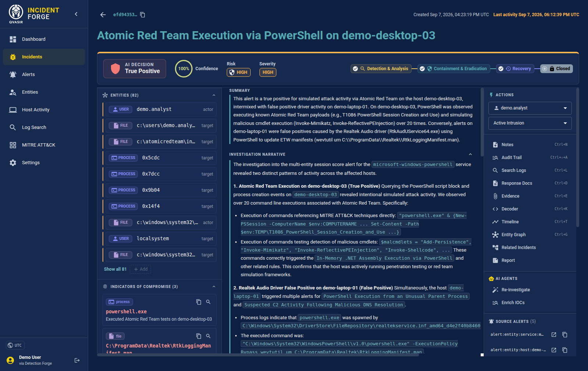Viewport: 588px width, 371px height.
Task: Click the logout icon beside Demo User
Action: click(x=77, y=360)
